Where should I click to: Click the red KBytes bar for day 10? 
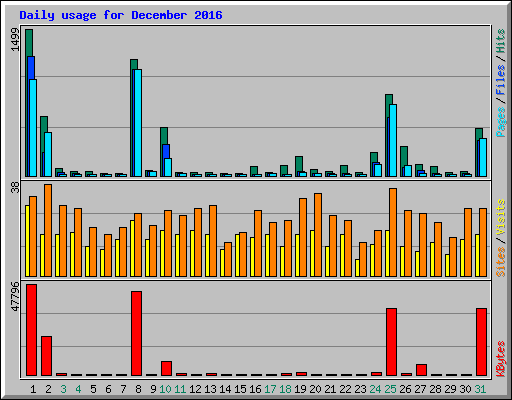coord(166,368)
